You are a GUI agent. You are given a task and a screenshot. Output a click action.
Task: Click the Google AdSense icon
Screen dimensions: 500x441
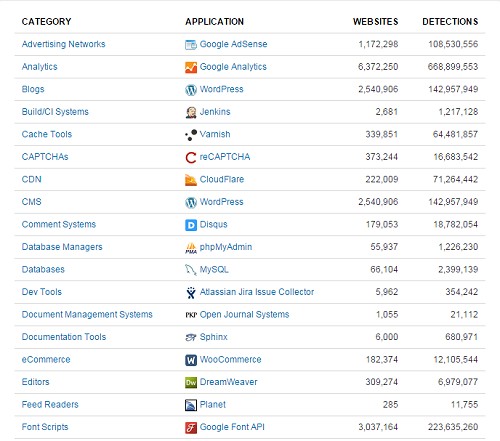[x=191, y=45]
